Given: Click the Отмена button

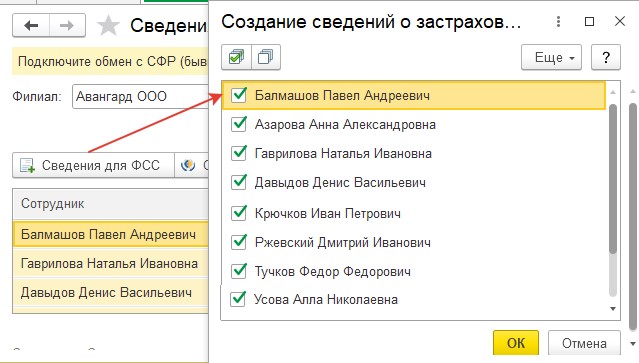Looking at the screenshot, I should pyautogui.click(x=584, y=343).
